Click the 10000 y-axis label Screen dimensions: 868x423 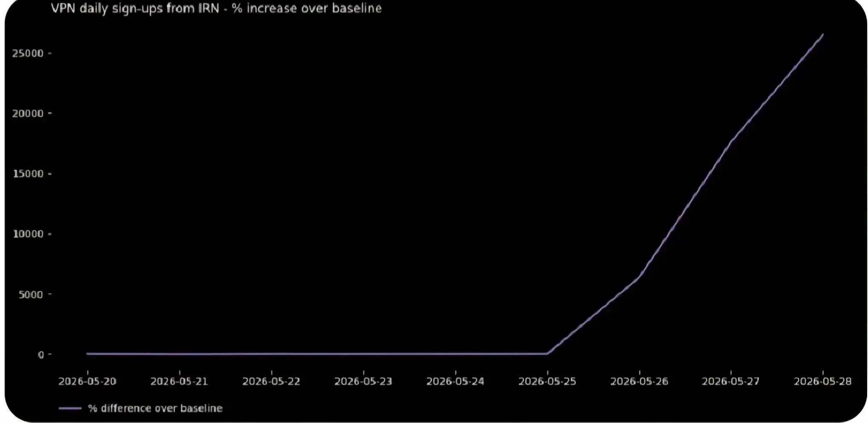28,234
